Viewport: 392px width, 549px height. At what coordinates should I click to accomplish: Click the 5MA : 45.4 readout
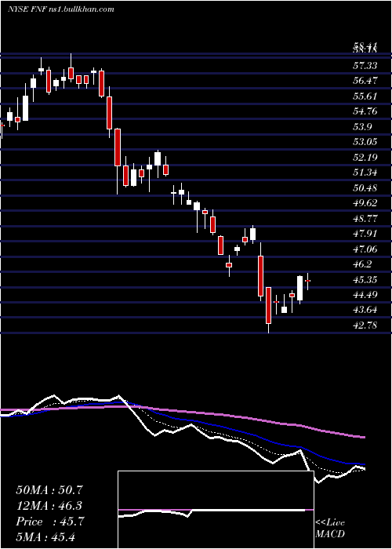point(45,537)
